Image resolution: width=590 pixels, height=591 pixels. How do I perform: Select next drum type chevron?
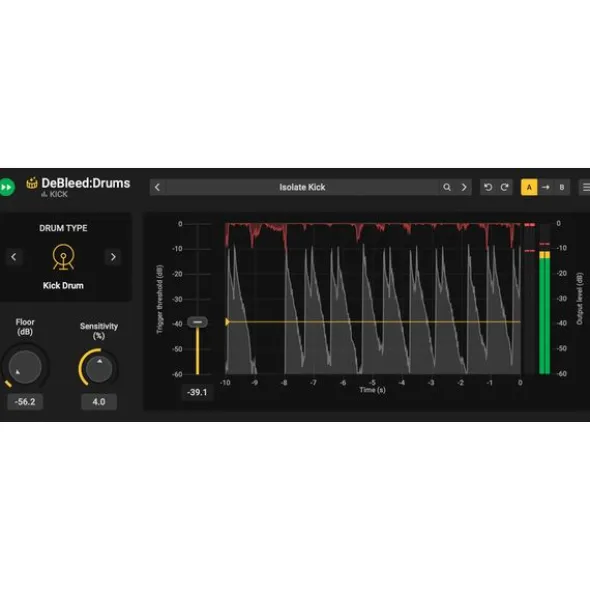pos(113,257)
